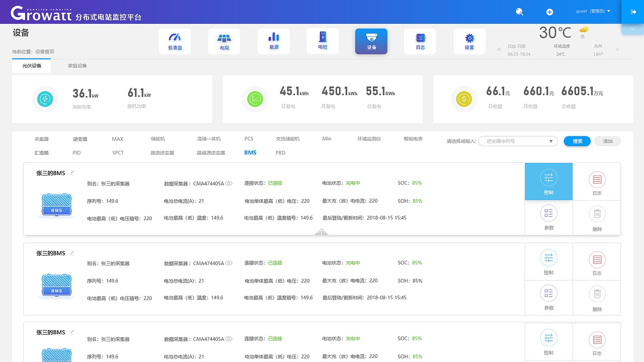Switch to the 家庭设备 tab
The height and width of the screenshot is (362, 644).
point(77,66)
